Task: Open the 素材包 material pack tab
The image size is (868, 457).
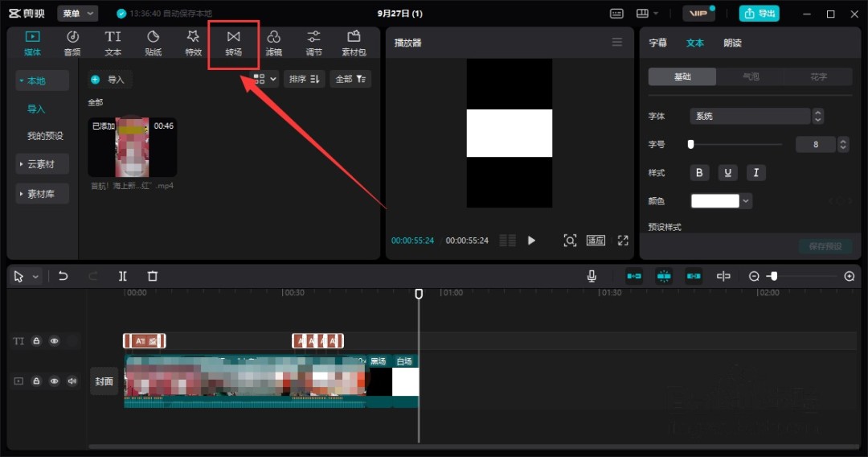Action: coord(354,43)
